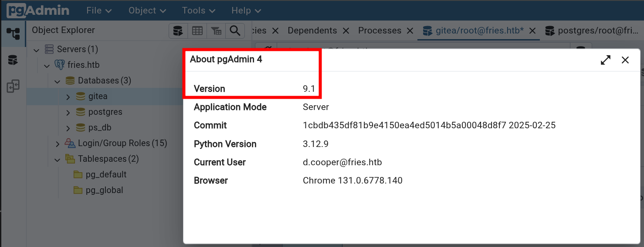644x247 pixels.
Task: Close the Dependents tab
Action: (346, 31)
